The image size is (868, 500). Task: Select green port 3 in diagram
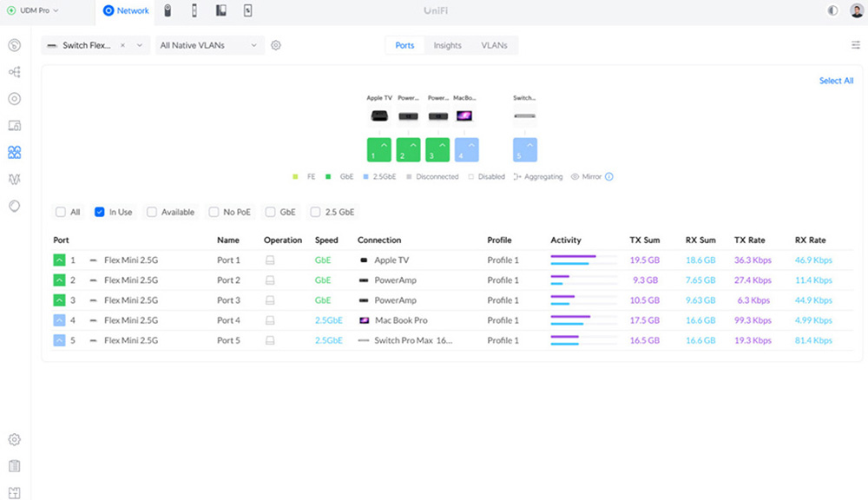pos(437,150)
